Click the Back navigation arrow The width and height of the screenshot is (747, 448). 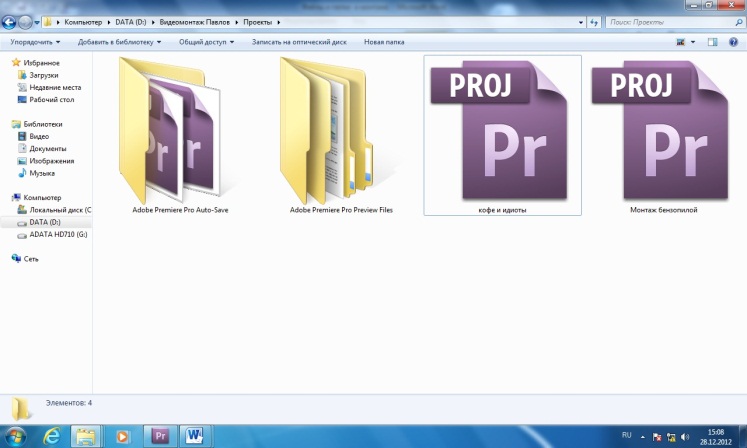[x=9, y=22]
